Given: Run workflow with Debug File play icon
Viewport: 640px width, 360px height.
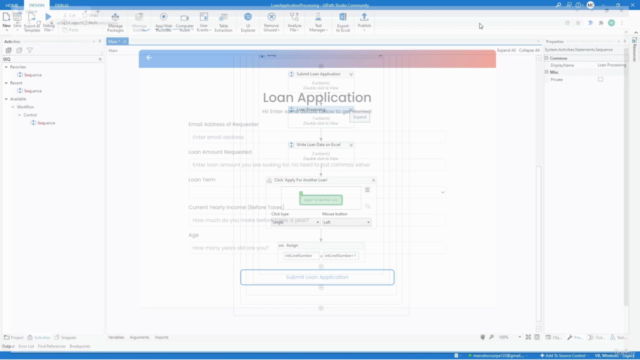Looking at the screenshot, I should pos(49,17).
